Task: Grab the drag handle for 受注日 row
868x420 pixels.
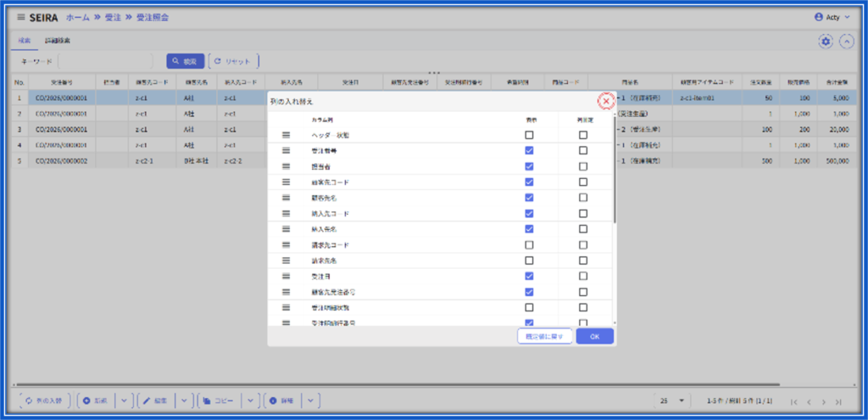Action: click(287, 276)
